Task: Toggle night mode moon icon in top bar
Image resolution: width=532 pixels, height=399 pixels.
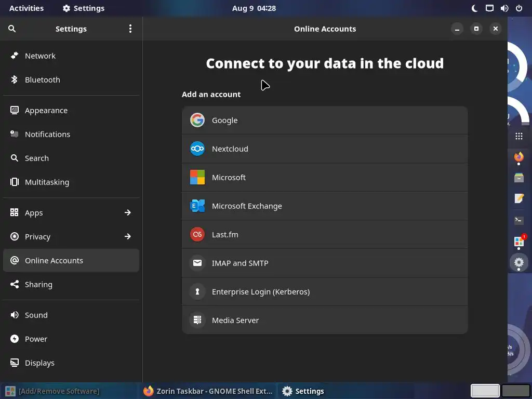Action: [474, 8]
